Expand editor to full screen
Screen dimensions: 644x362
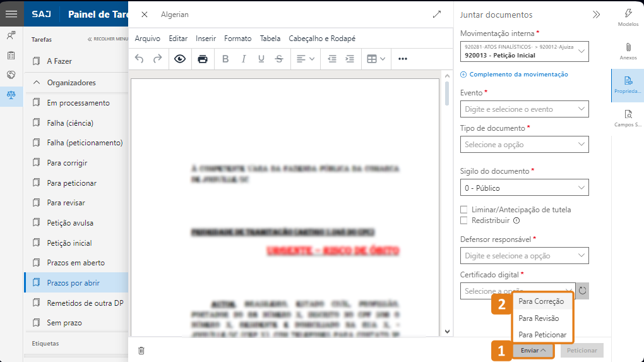[436, 15]
